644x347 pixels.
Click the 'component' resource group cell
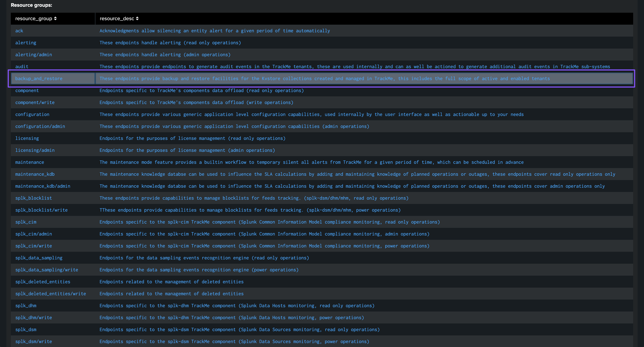pyautogui.click(x=27, y=90)
